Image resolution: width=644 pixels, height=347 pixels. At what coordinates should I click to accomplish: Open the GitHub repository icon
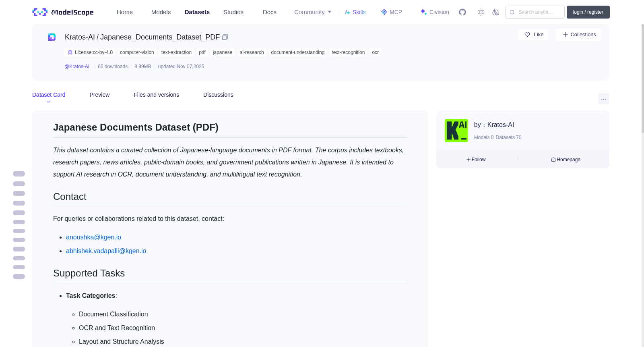[x=462, y=12]
